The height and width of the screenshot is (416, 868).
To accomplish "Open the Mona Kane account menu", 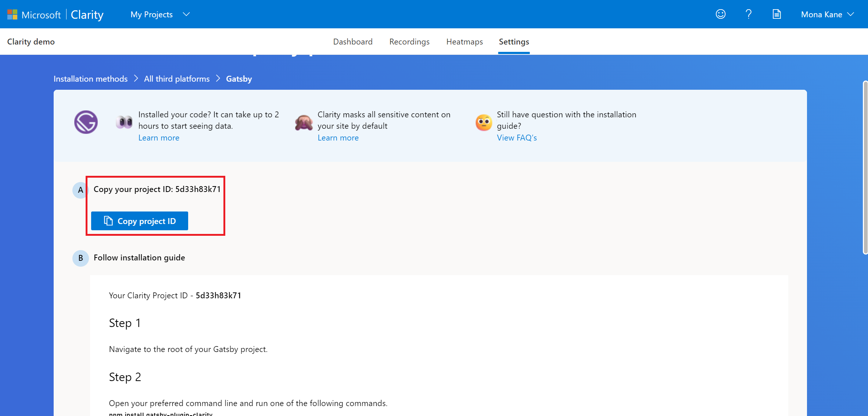I will tap(828, 14).
